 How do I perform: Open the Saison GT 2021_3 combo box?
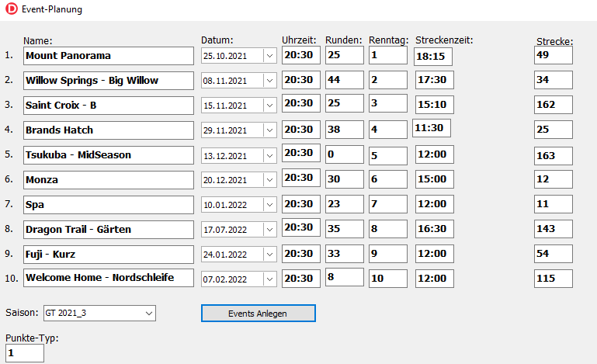[x=149, y=313]
